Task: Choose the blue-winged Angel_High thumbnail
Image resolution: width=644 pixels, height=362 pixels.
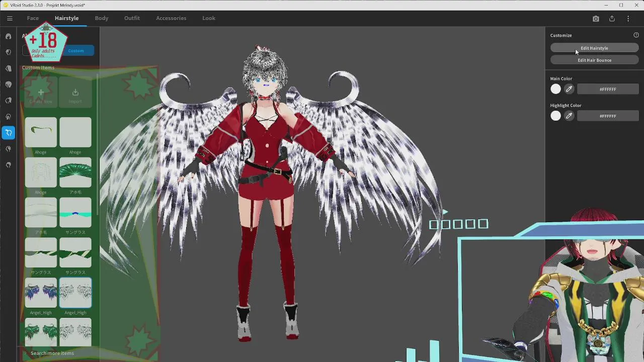Action: point(41,293)
